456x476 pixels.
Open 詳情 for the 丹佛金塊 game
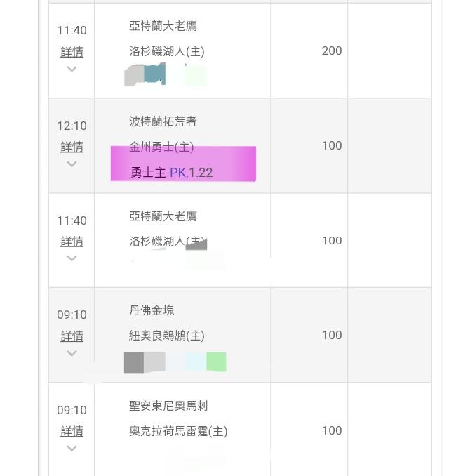pyautogui.click(x=72, y=336)
